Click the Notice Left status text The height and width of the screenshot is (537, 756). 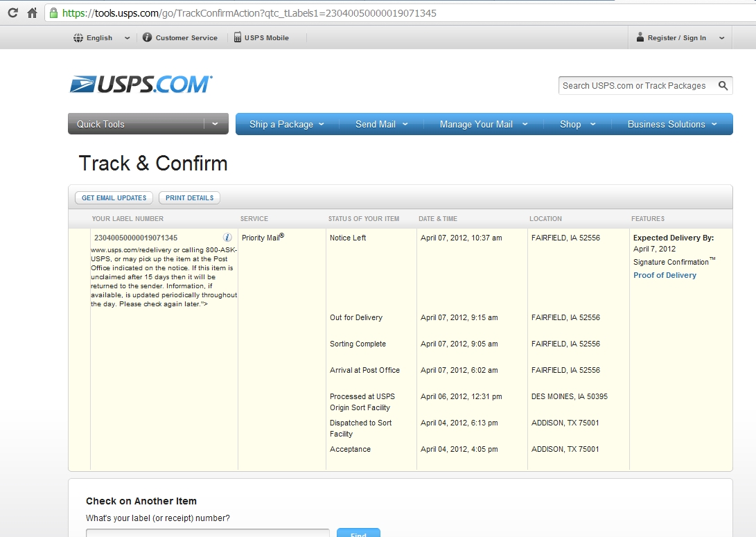click(x=348, y=238)
